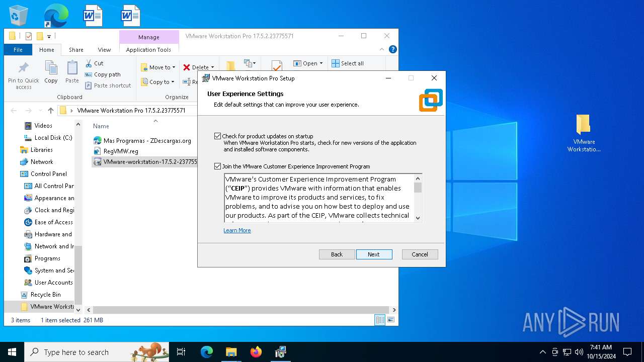Viewport: 644px width, 362px height.
Task: Click New folder icon in title bar
Action: [x=40, y=36]
